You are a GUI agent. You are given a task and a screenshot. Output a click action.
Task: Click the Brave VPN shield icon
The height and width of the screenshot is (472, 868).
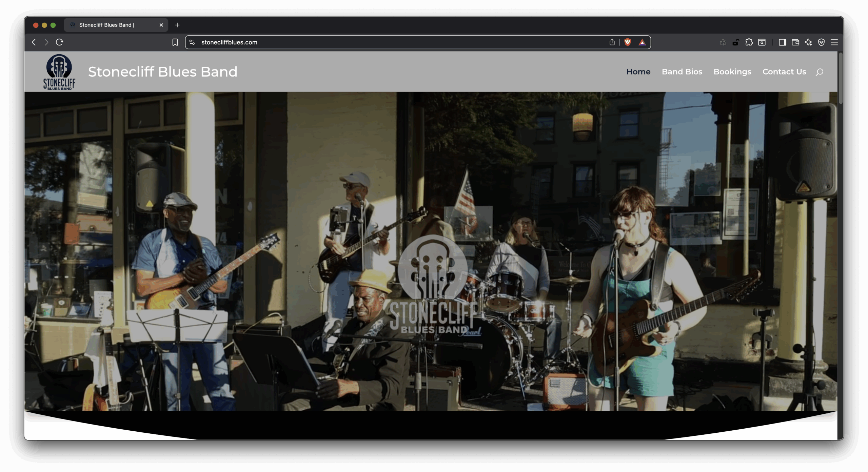point(822,42)
